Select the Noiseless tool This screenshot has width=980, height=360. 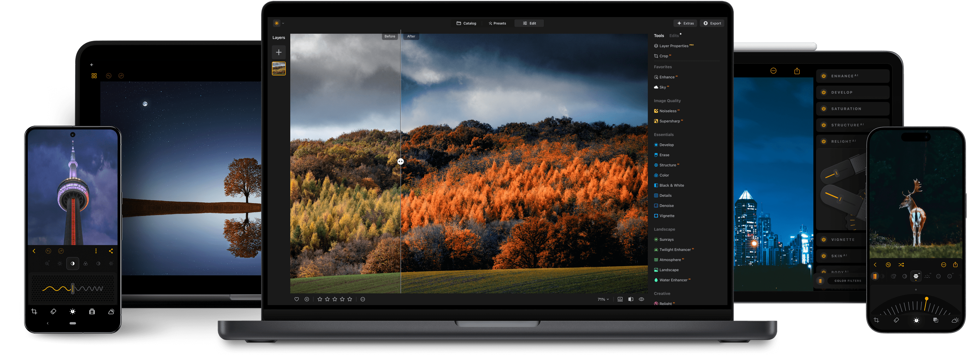(x=667, y=111)
